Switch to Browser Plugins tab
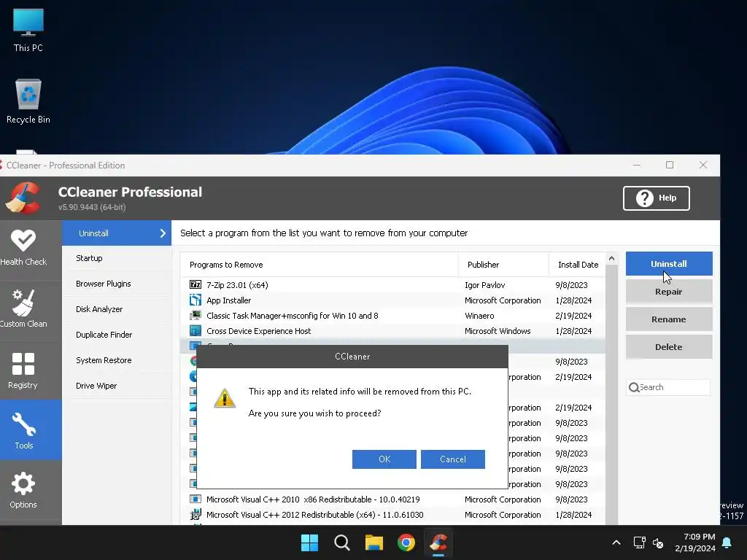Image resolution: width=747 pixels, height=560 pixels. pos(117,284)
